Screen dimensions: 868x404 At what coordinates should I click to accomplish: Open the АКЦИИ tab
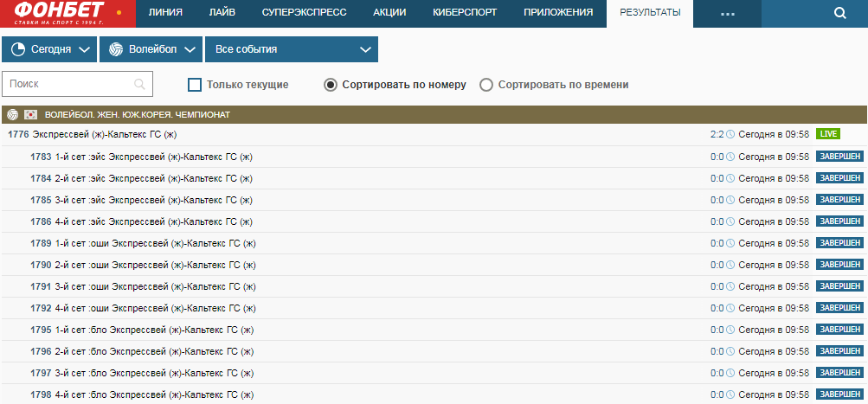(x=389, y=13)
